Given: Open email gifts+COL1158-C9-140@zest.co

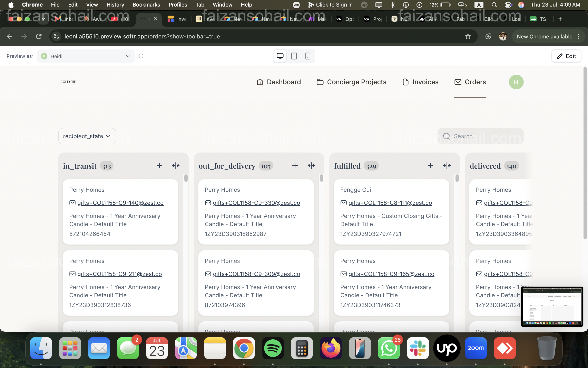Looking at the screenshot, I should [120, 203].
